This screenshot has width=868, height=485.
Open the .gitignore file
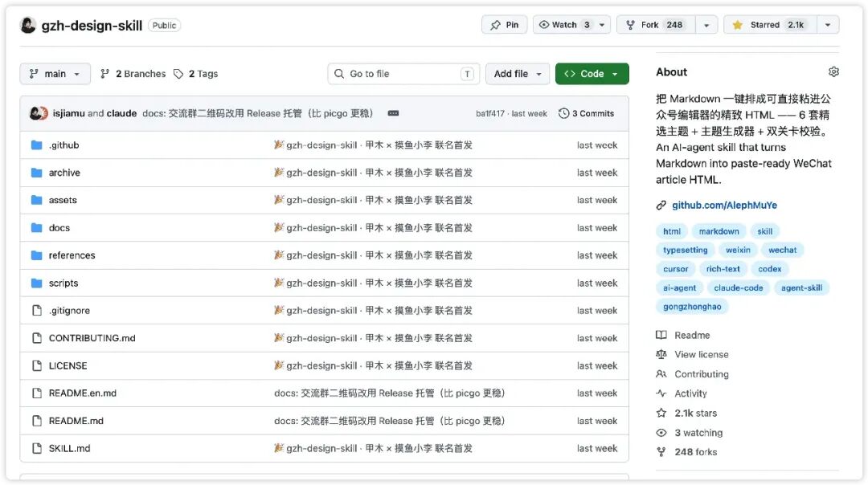(69, 310)
